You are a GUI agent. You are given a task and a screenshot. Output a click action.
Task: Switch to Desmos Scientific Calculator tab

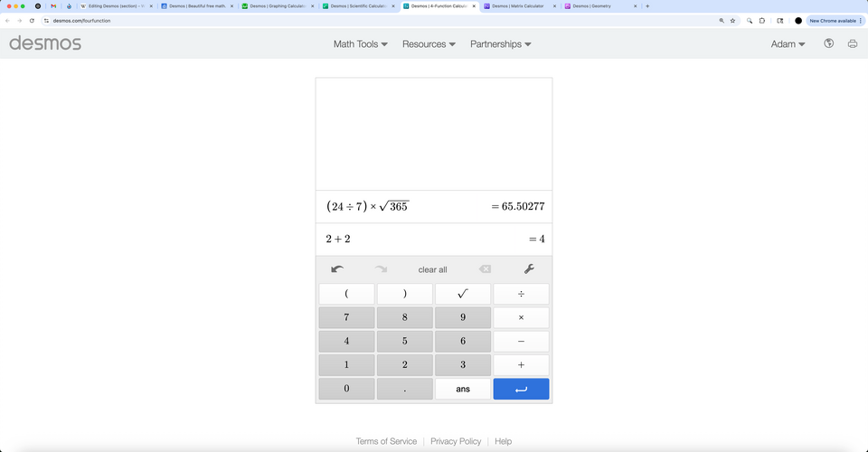[x=358, y=6]
